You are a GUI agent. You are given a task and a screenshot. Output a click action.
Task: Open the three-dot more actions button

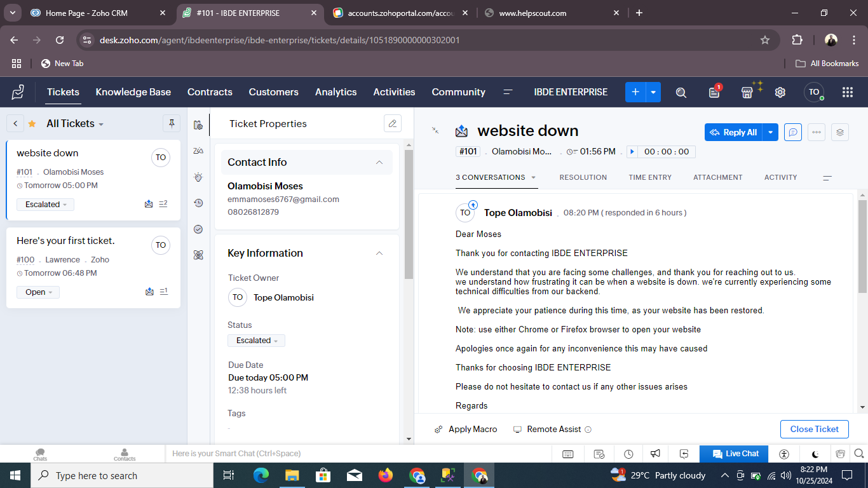[817, 132]
